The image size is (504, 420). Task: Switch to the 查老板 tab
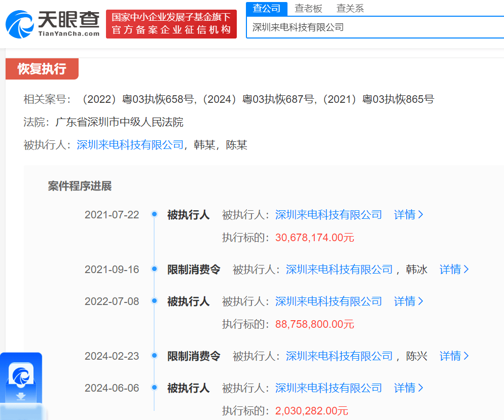(308, 8)
